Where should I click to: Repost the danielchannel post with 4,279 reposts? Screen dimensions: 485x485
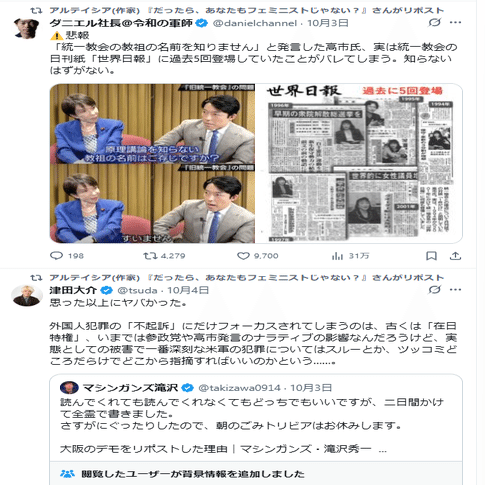click(x=164, y=256)
